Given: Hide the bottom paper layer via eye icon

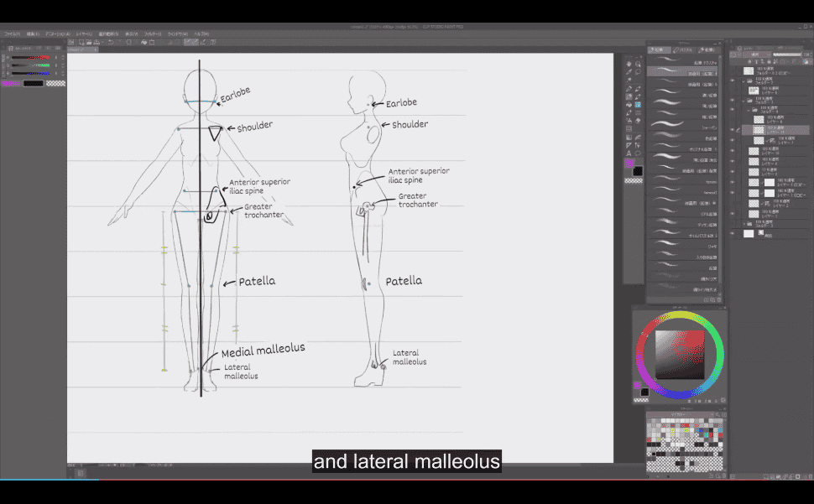Looking at the screenshot, I should (733, 234).
